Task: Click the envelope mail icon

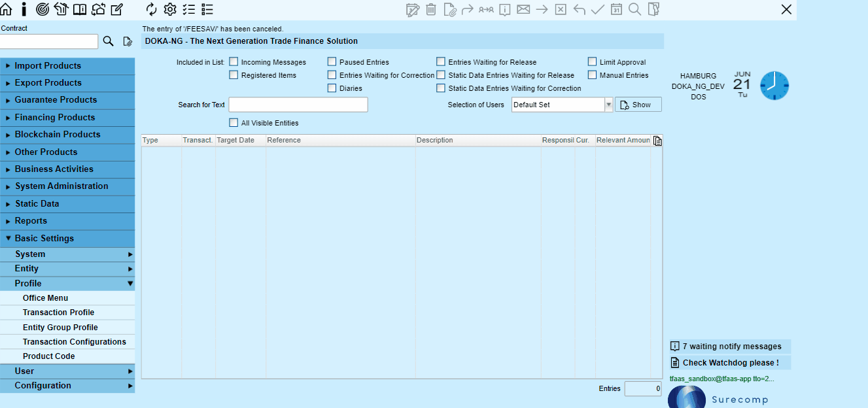Action: click(x=523, y=9)
